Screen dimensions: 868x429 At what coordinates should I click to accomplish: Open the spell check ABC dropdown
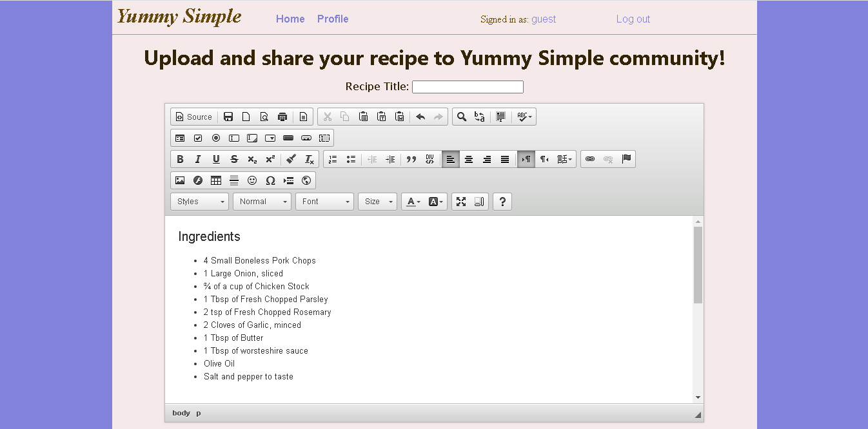coord(524,117)
